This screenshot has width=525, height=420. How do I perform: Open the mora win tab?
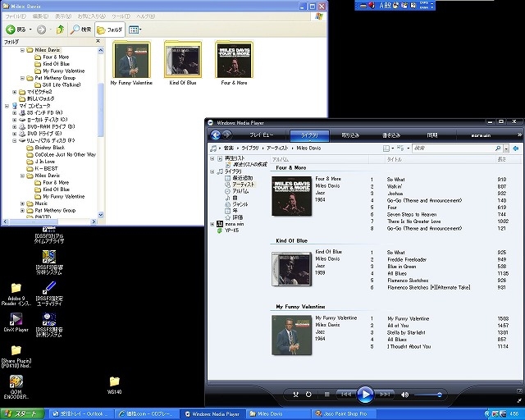[481, 135]
